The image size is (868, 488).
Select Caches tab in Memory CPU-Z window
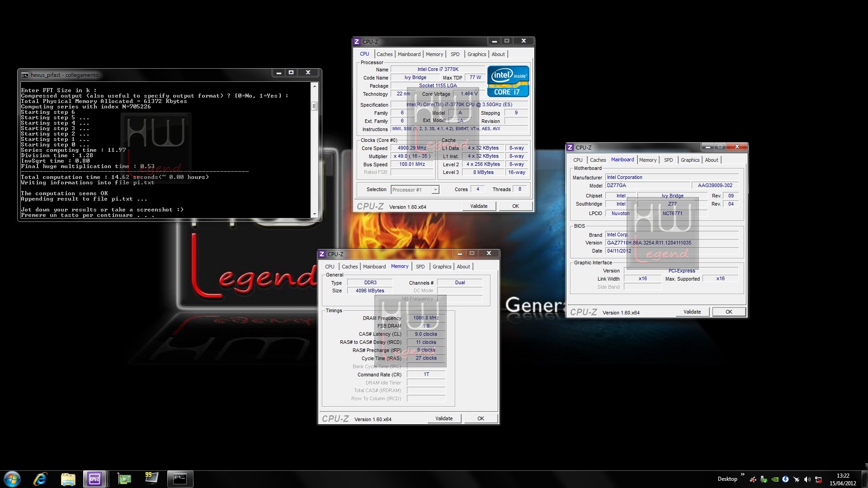[350, 267]
